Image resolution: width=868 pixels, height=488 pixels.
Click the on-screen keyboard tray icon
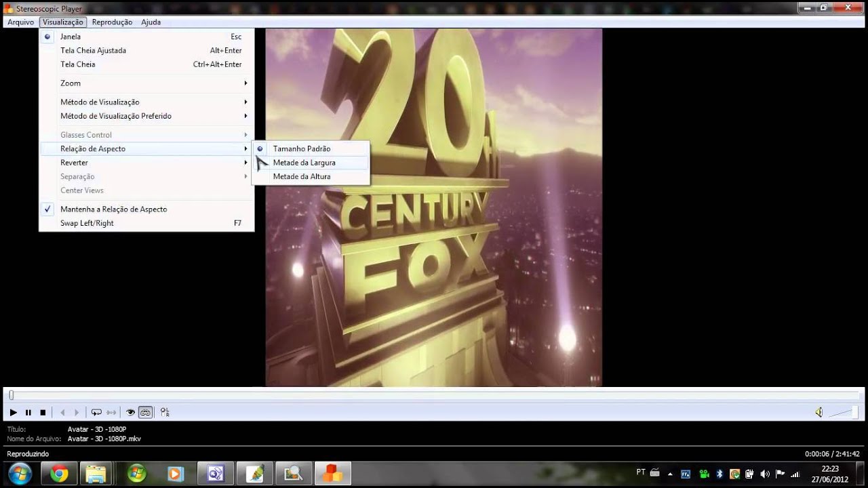[x=654, y=472]
